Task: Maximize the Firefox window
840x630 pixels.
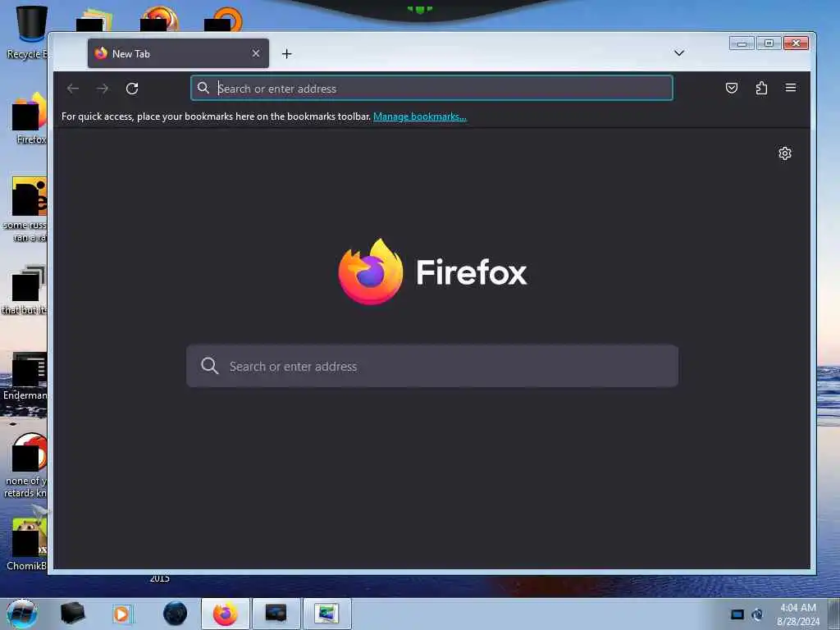Action: [769, 43]
